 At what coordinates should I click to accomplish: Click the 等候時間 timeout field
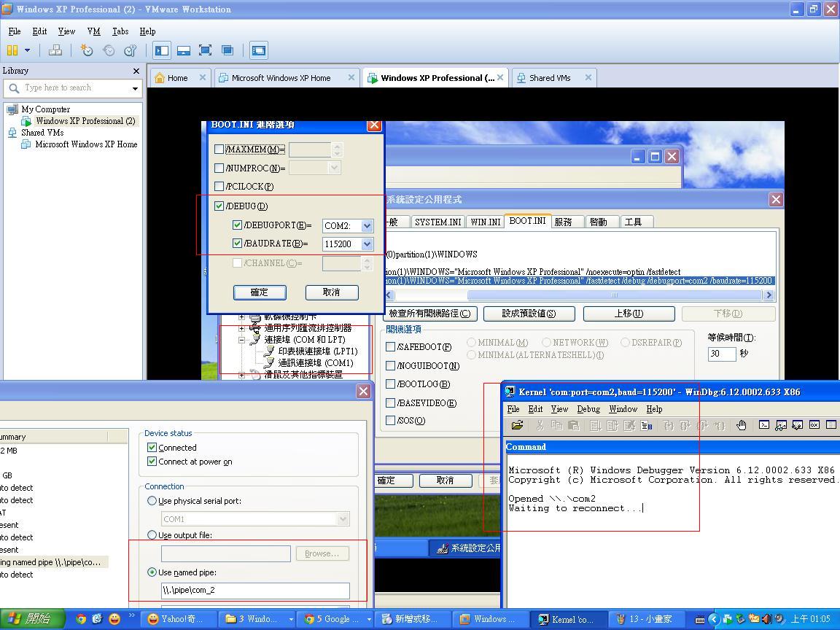coord(722,354)
